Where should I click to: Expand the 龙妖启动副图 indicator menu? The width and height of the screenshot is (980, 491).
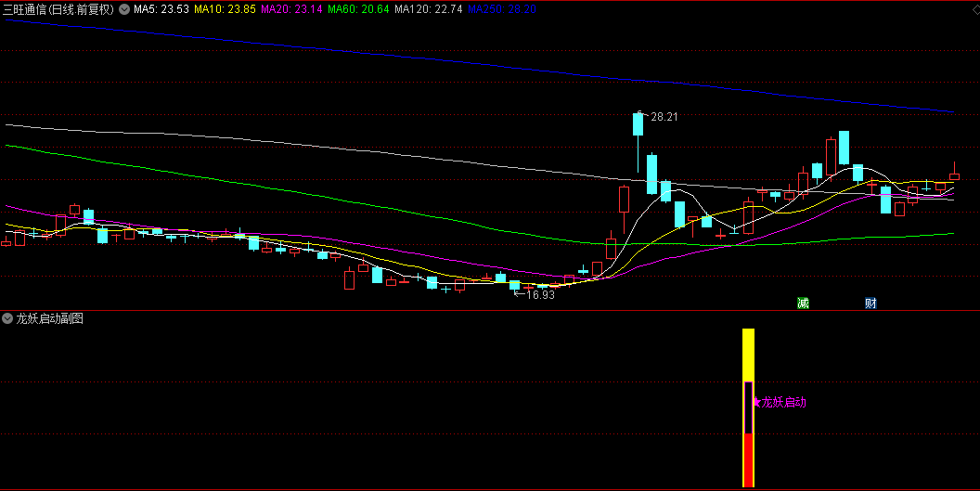pyautogui.click(x=7, y=318)
